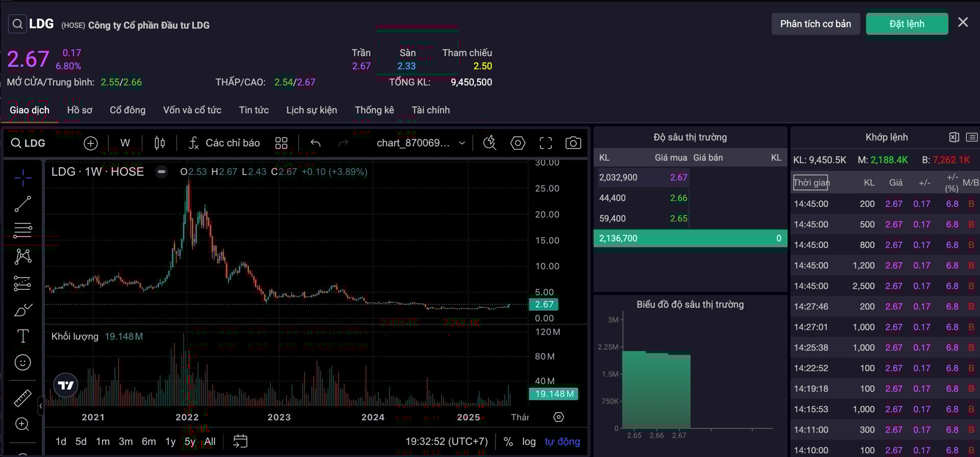Select the text annotation tool
Screen dimensions: 980x457
(x=23, y=336)
